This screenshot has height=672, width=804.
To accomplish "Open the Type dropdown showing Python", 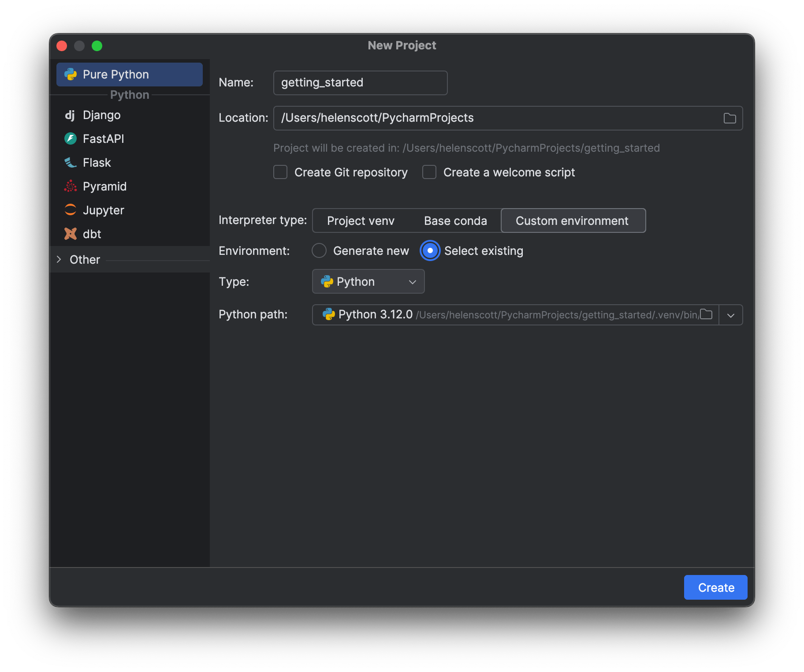I will pos(368,282).
